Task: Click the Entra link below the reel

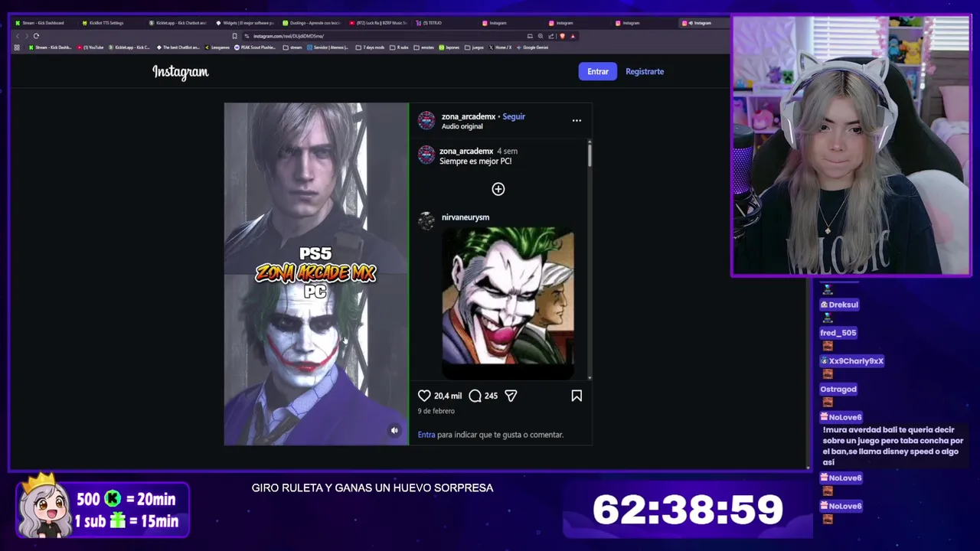Action: (426, 435)
